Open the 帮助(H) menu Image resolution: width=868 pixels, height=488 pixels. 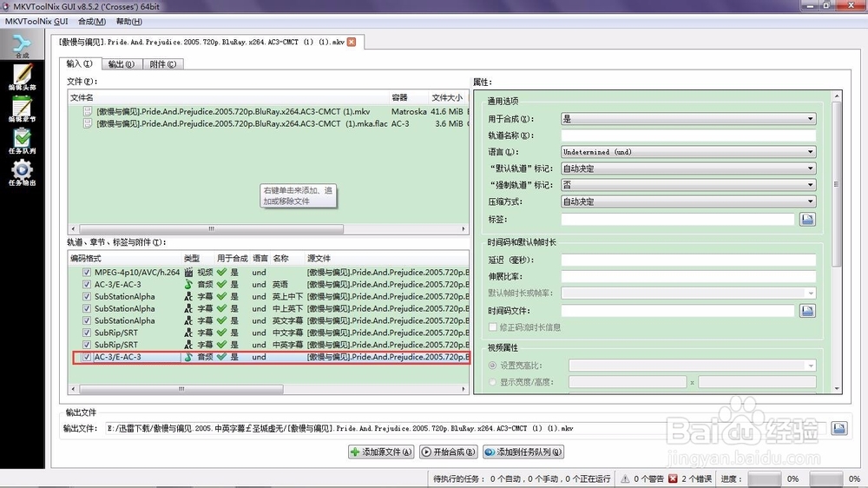tap(129, 21)
